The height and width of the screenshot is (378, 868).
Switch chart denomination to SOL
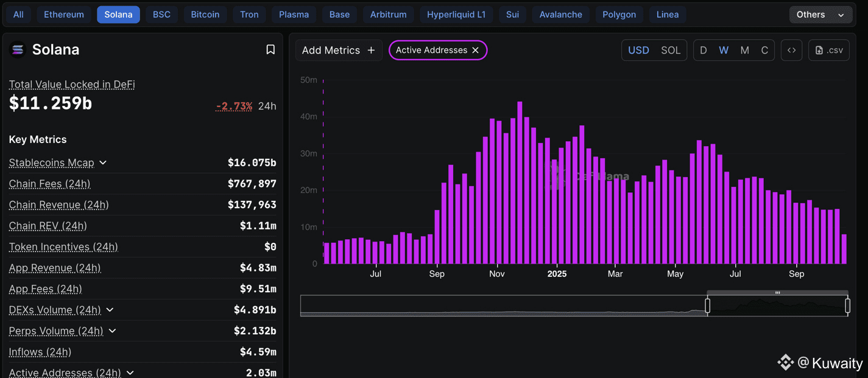point(670,51)
